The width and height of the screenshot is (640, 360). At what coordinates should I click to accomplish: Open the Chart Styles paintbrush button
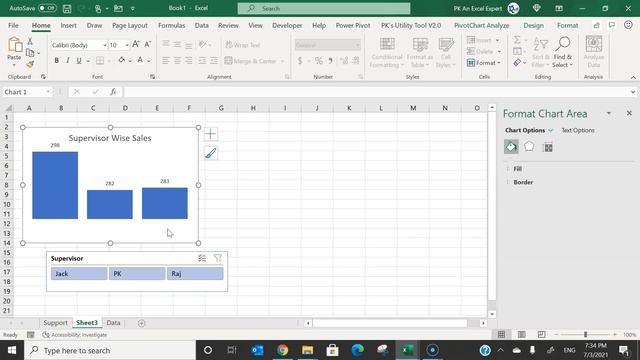pos(211,153)
